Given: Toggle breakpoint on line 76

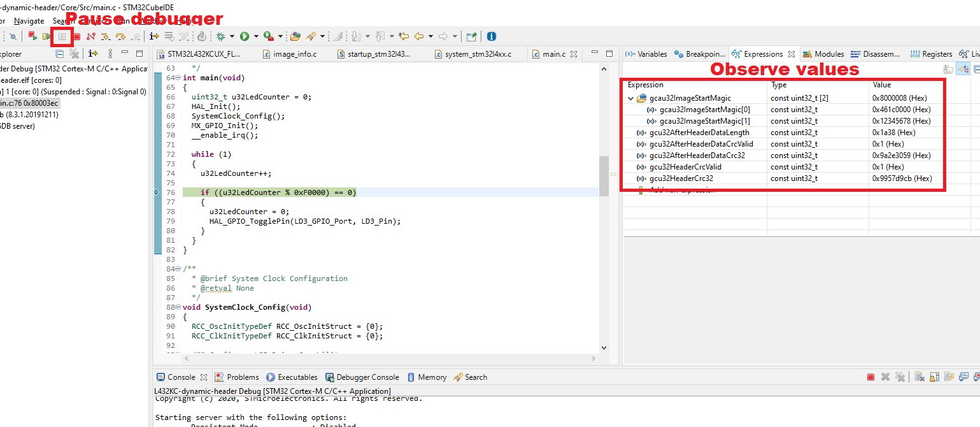Looking at the screenshot, I should click(157, 192).
